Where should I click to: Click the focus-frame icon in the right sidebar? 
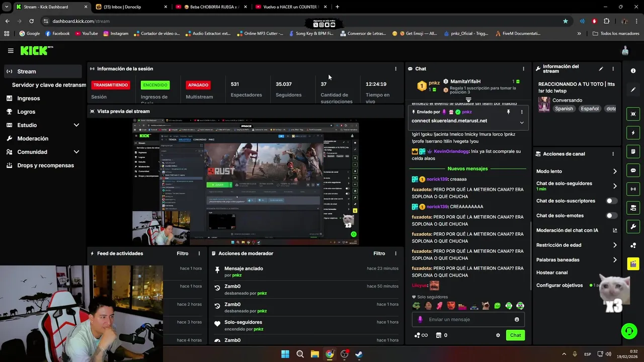(633, 114)
